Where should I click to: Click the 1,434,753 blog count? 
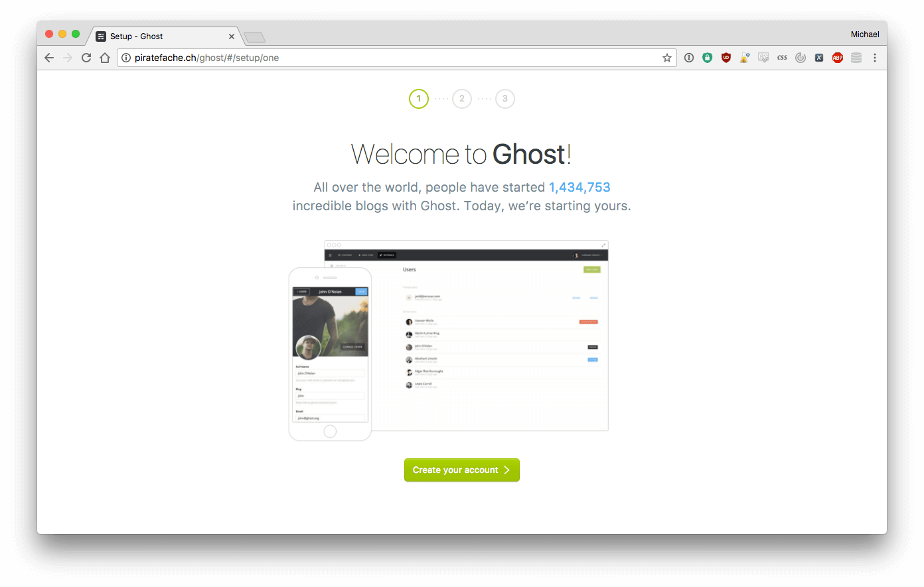tap(579, 187)
